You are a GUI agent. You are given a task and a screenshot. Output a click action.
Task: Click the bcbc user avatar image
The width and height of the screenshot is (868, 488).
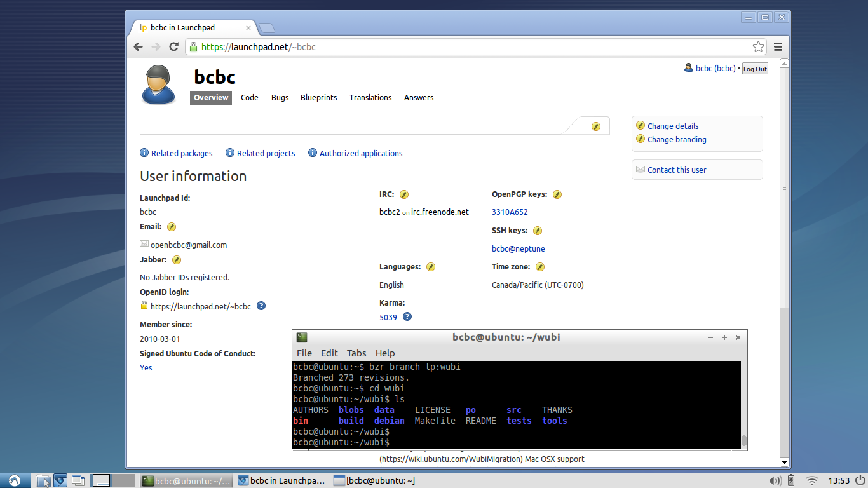click(158, 85)
